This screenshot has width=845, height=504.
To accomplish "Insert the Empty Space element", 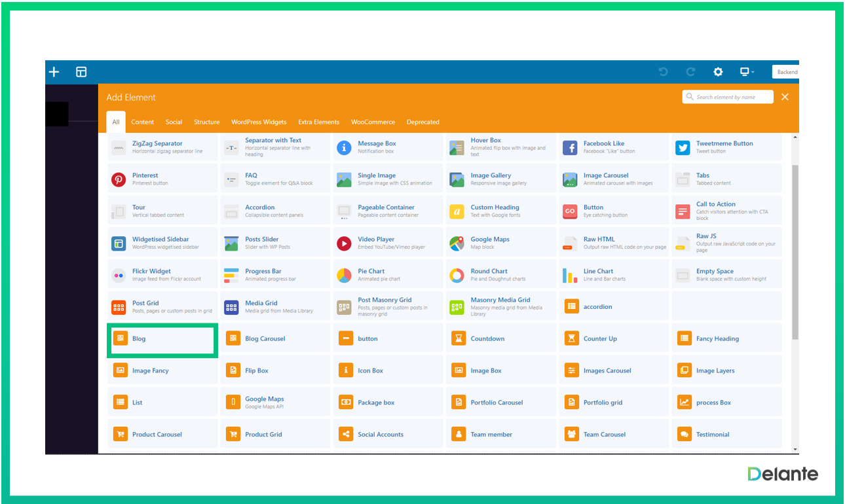I will click(726, 275).
